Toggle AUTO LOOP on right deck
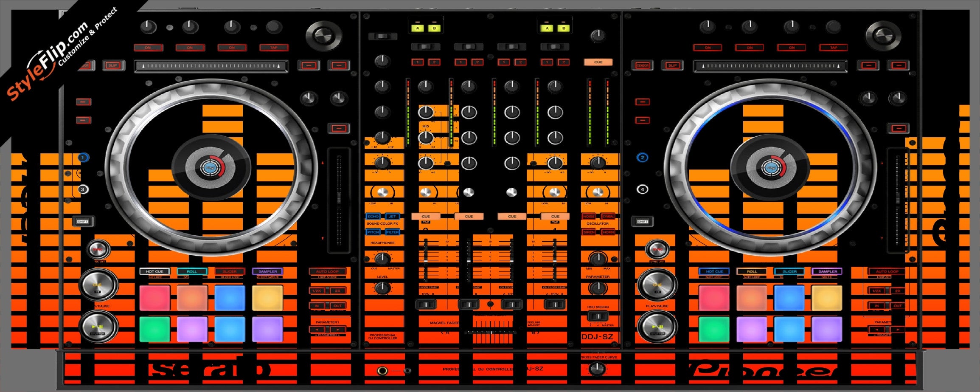The height and width of the screenshot is (392, 980). (887, 271)
